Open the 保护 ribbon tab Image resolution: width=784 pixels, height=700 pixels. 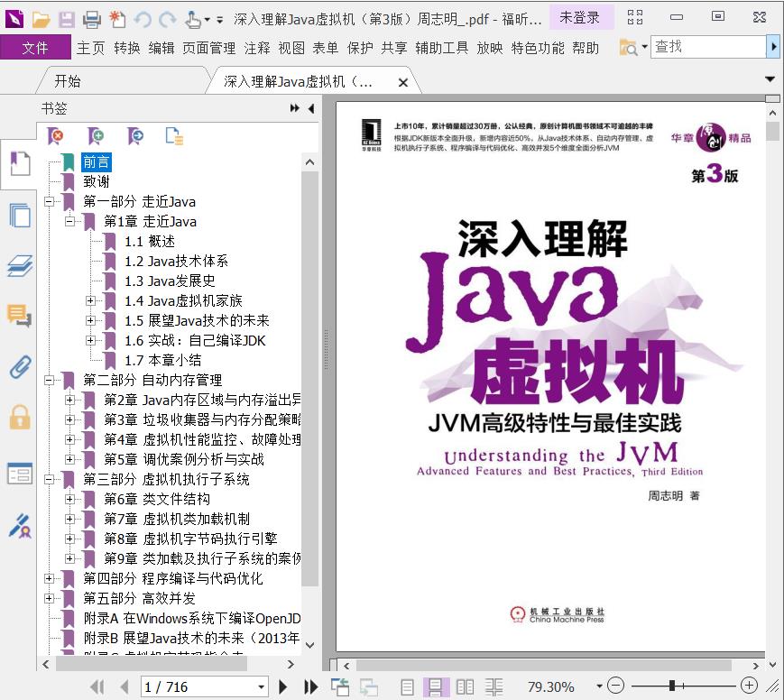click(x=360, y=48)
